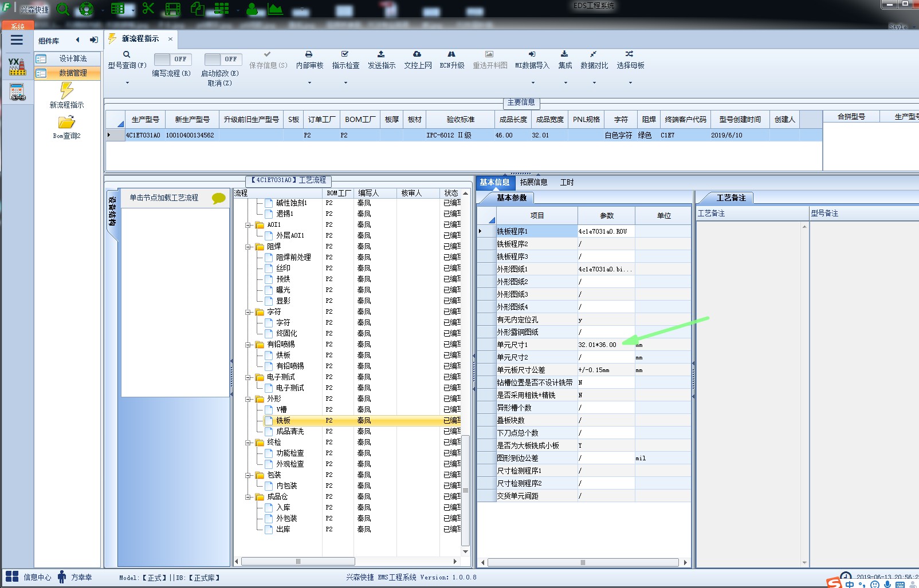The image size is (919, 588).
Task: Collapse the 终检 tree folder
Action: [x=249, y=443]
